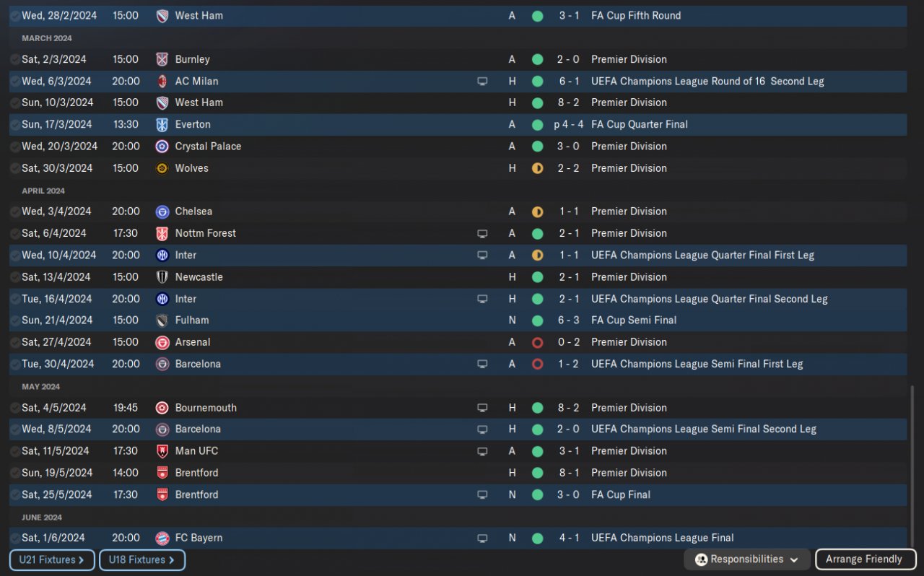
Task: Click TV broadcast icon on Nottm Forest row
Action: (482, 234)
